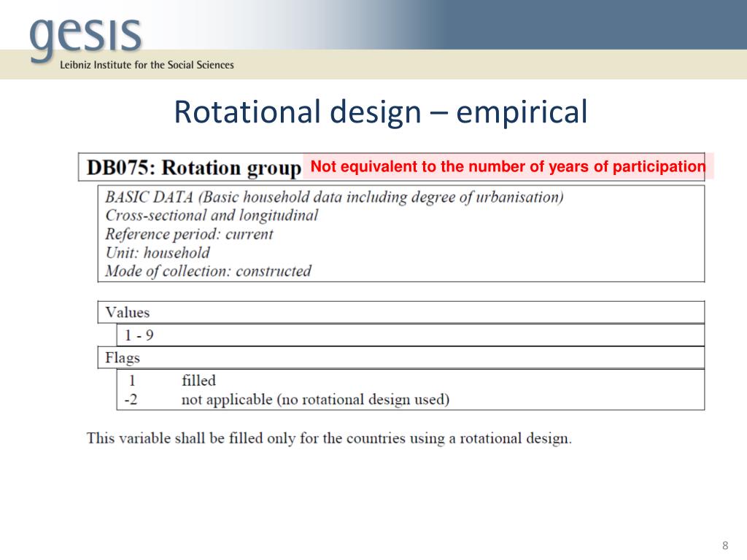Screen dimensions: 747x560
Task: Click 'Reference period: current' text
Action: 190,234
